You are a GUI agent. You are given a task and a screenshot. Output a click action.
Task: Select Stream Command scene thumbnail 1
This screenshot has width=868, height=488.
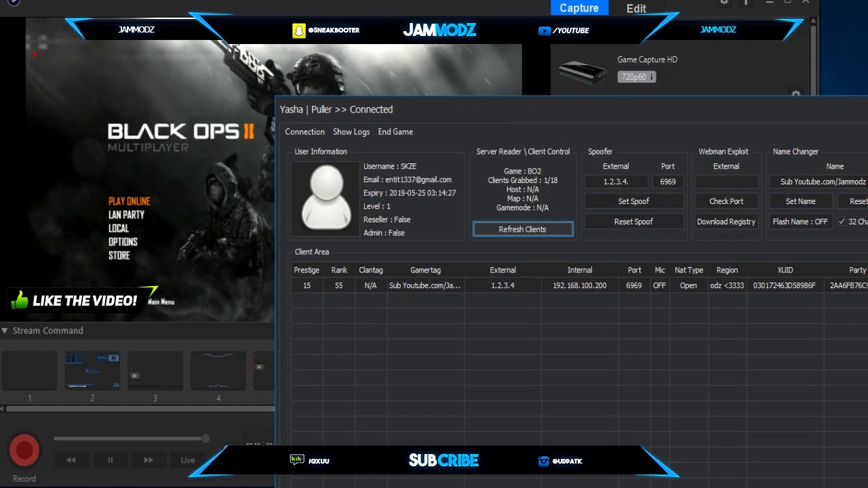(29, 371)
